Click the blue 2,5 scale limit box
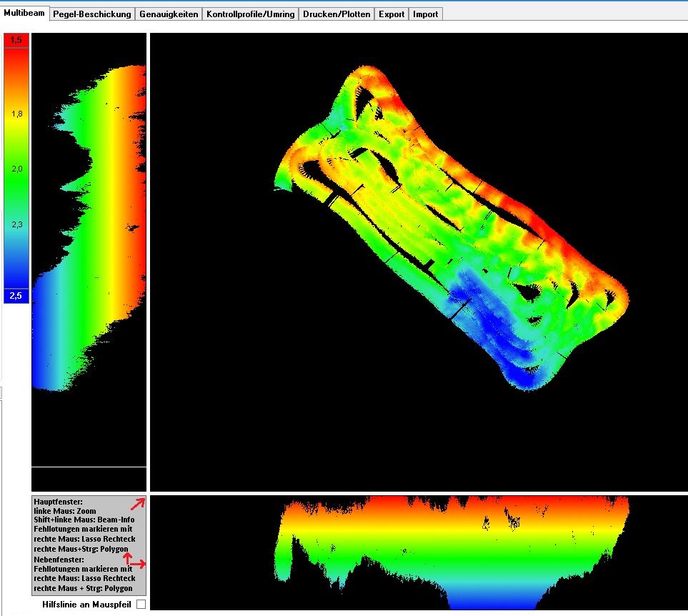 point(16,296)
